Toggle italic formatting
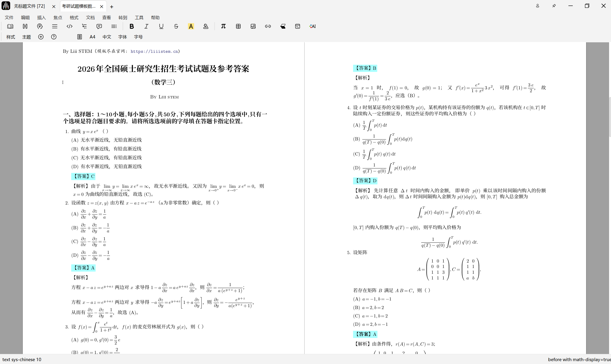This screenshot has width=611, height=364. coord(146,26)
